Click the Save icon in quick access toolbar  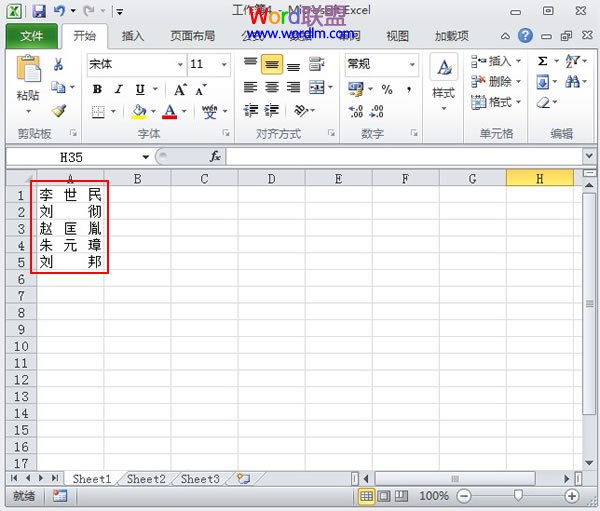click(39, 11)
